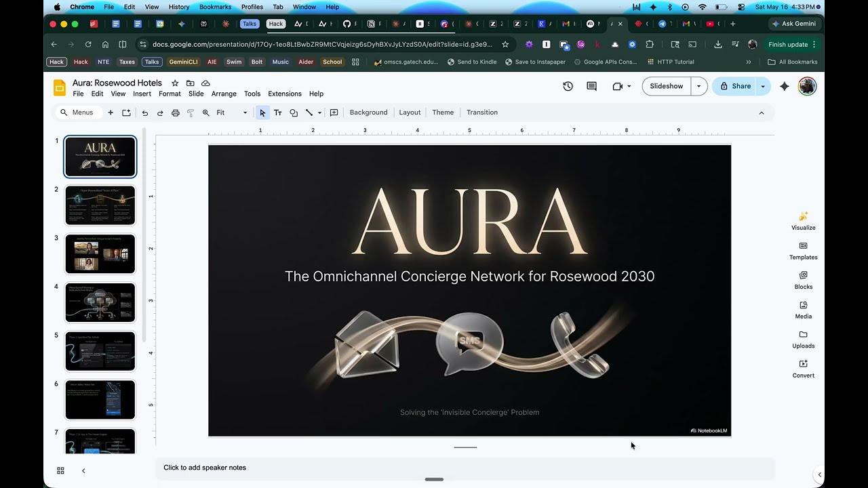868x488 pixels.
Task: Open the Zoom Fit dropdown
Action: tap(232, 113)
